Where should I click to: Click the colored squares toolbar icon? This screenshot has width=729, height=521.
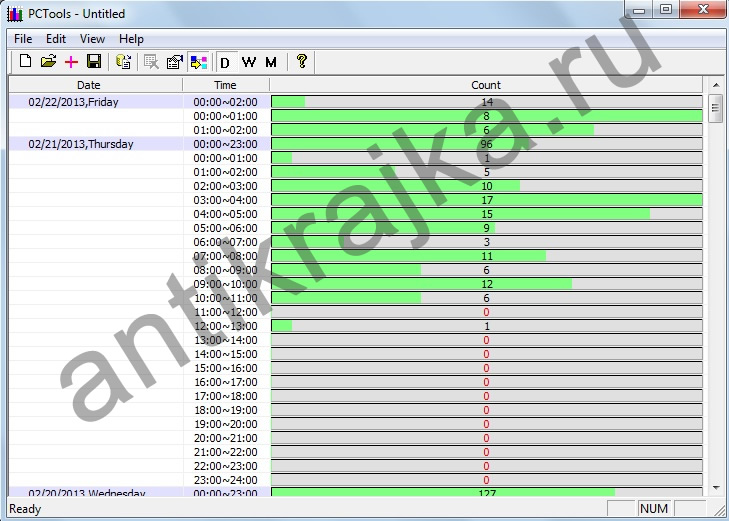197,62
